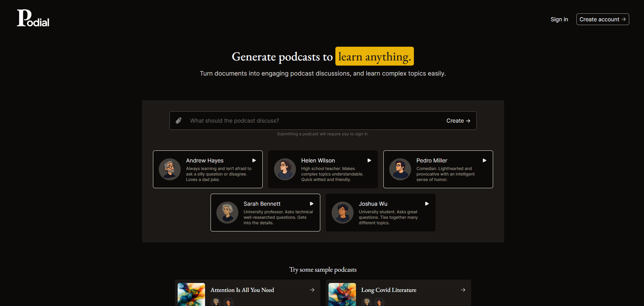Click the paperclip attach file icon
Screen dimensions: 644x306
(x=179, y=121)
